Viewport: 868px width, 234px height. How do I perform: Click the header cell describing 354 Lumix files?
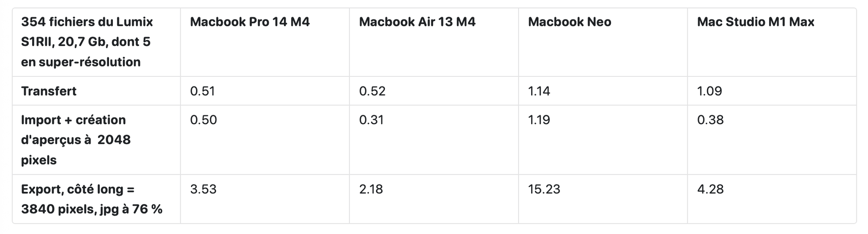pyautogui.click(x=87, y=42)
